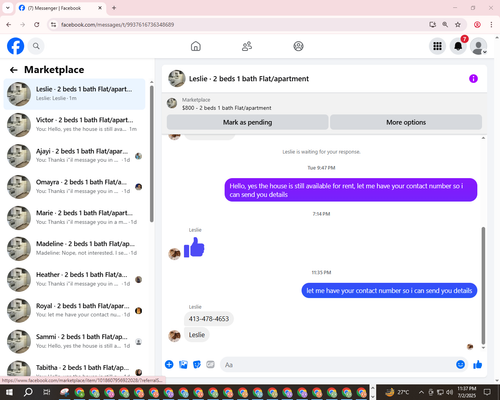This screenshot has width=500, height=400.
Task: Go to Facebook home via logo
Action: [x=15, y=46]
